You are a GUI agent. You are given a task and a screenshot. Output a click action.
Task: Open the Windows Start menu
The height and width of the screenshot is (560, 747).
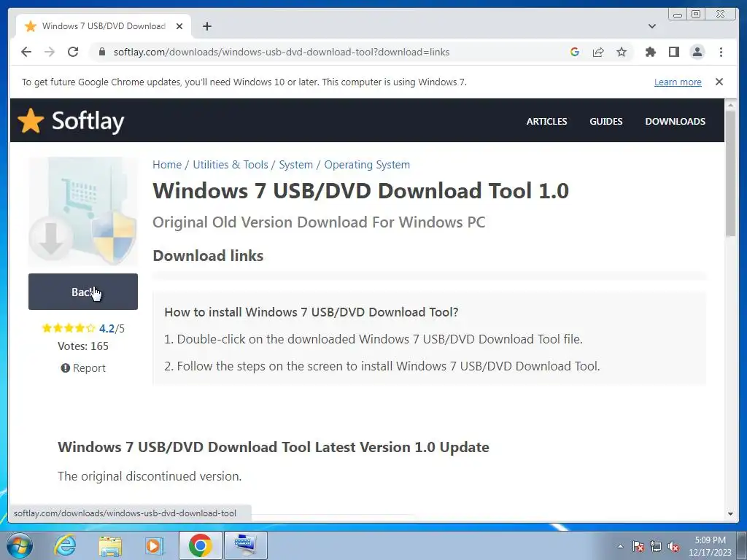[19, 545]
